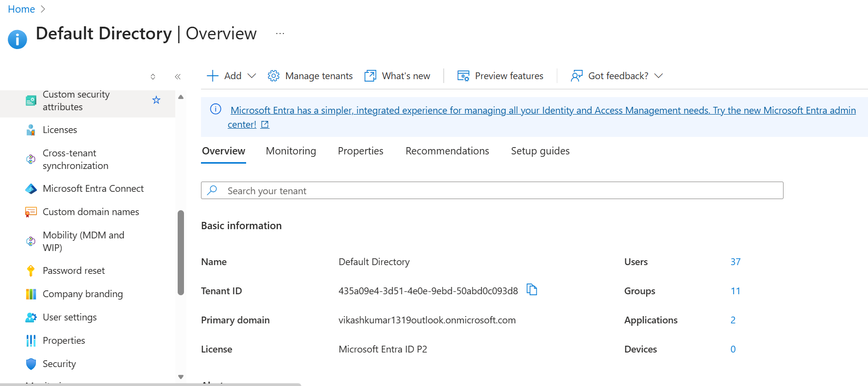The height and width of the screenshot is (386, 868).
Task: Click the Mobility (MDM and WIP) icon
Action: pos(31,241)
